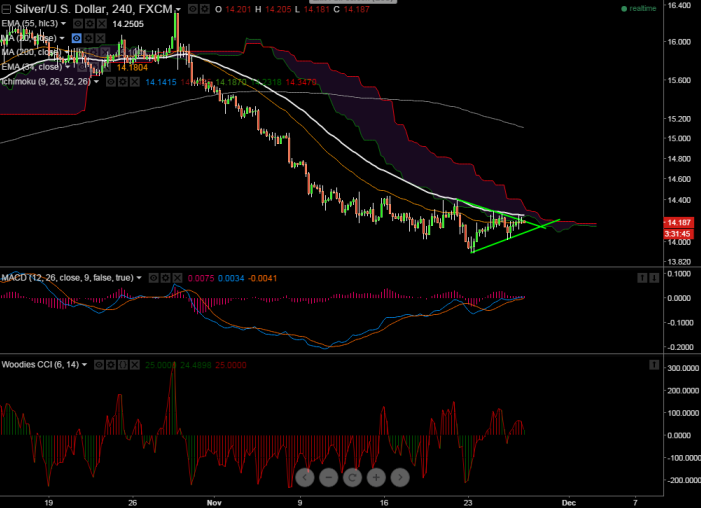The image size is (701, 508).
Task: Remove the MACD indicator pane
Action: [177, 278]
